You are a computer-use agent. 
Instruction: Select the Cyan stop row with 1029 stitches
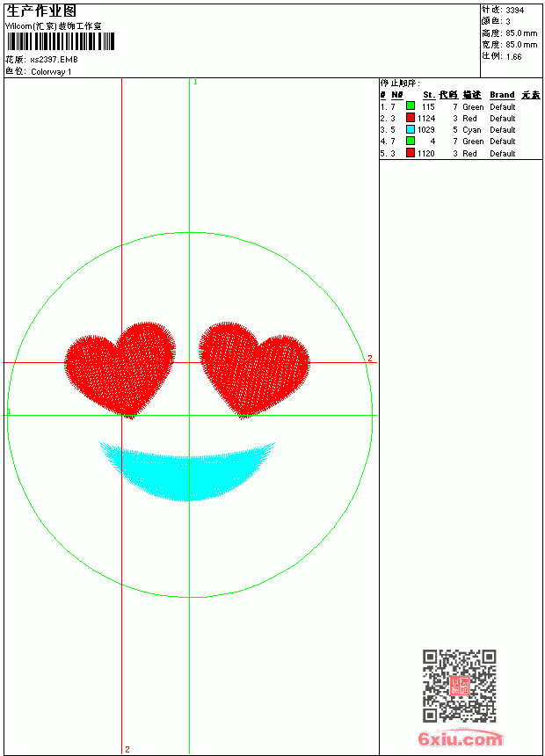[x=461, y=130]
